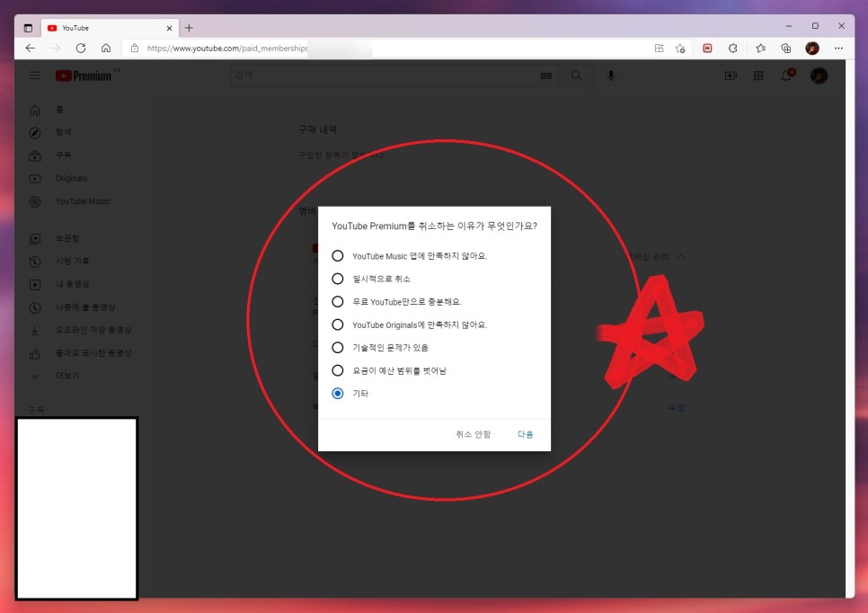Viewport: 868px width, 613px height.
Task: Open a new tab with plus button
Action: click(189, 28)
